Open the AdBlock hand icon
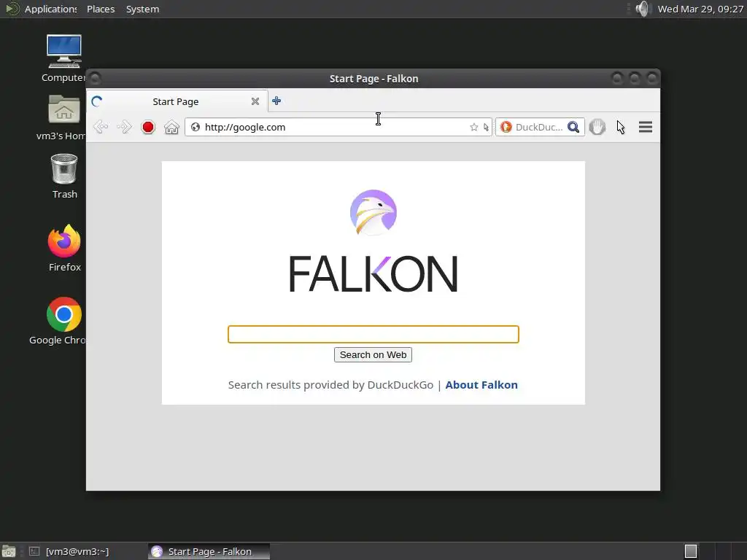The width and height of the screenshot is (747, 560). point(597,127)
